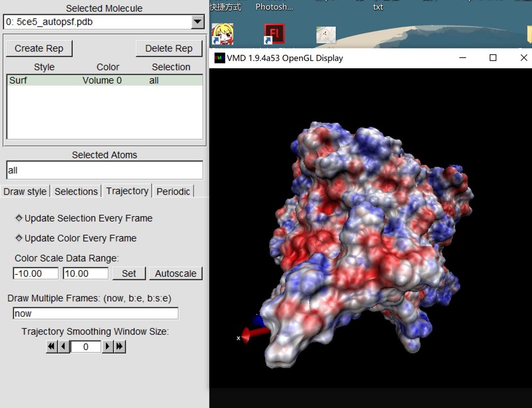
Task: Open the Periodic tab
Action: coord(173,191)
